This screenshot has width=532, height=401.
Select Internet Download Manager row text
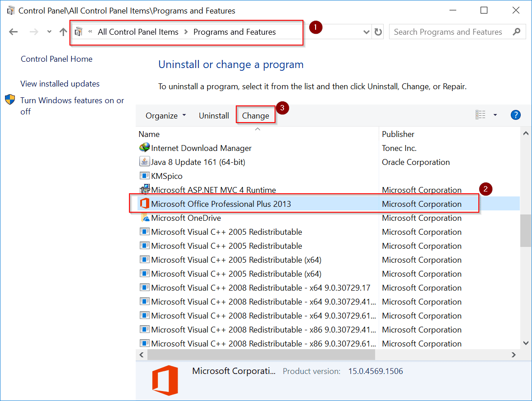pyautogui.click(x=201, y=148)
